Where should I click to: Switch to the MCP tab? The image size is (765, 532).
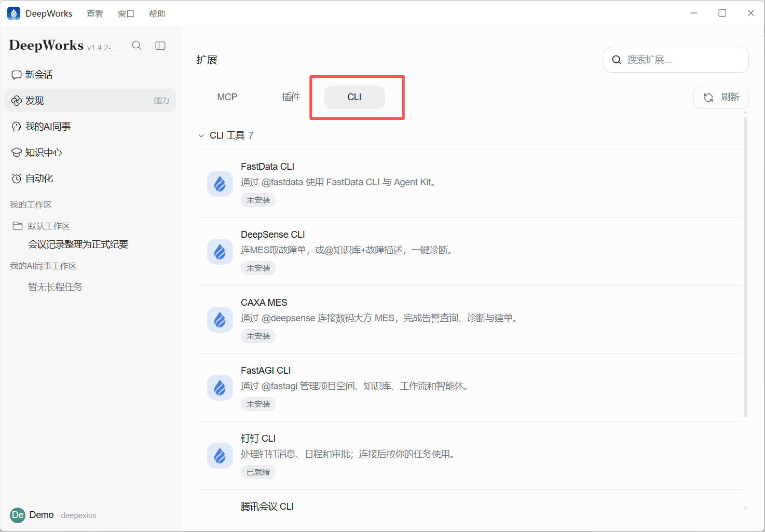tap(227, 97)
